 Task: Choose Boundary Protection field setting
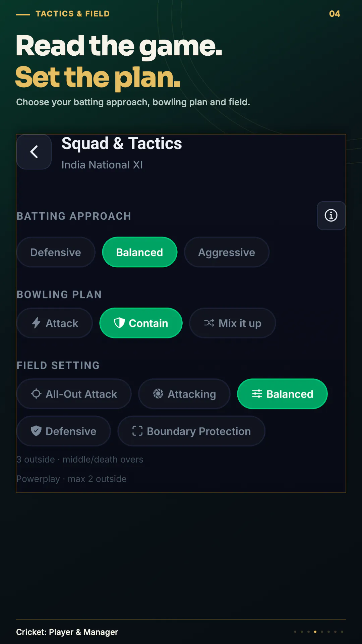point(191,431)
